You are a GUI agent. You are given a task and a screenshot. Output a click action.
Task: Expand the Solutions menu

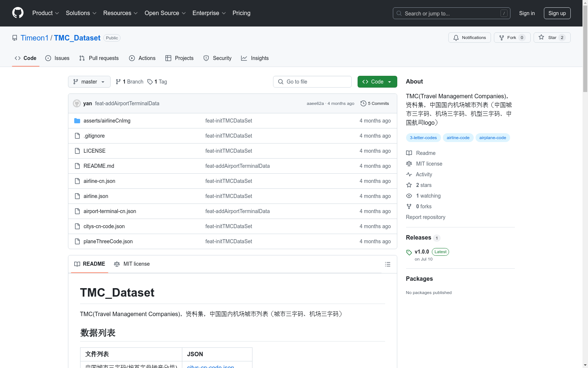[x=81, y=13]
